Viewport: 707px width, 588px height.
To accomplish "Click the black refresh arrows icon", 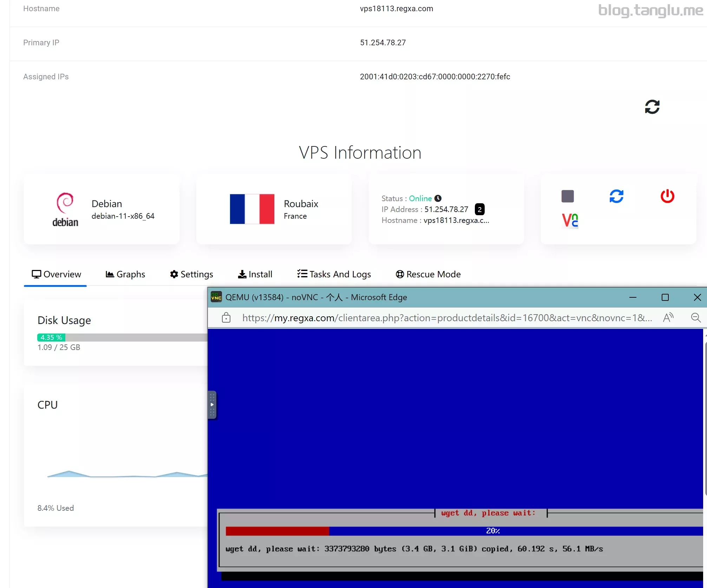I will coord(652,107).
